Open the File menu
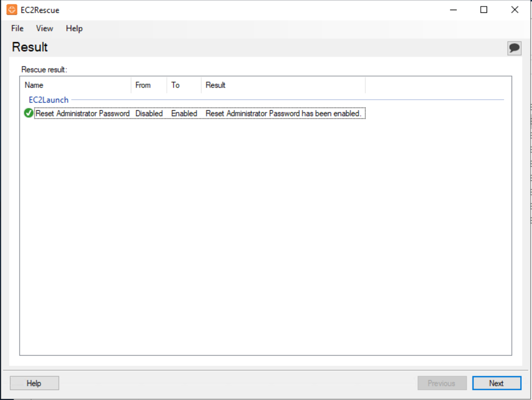Image resolution: width=532 pixels, height=400 pixels. (17, 29)
